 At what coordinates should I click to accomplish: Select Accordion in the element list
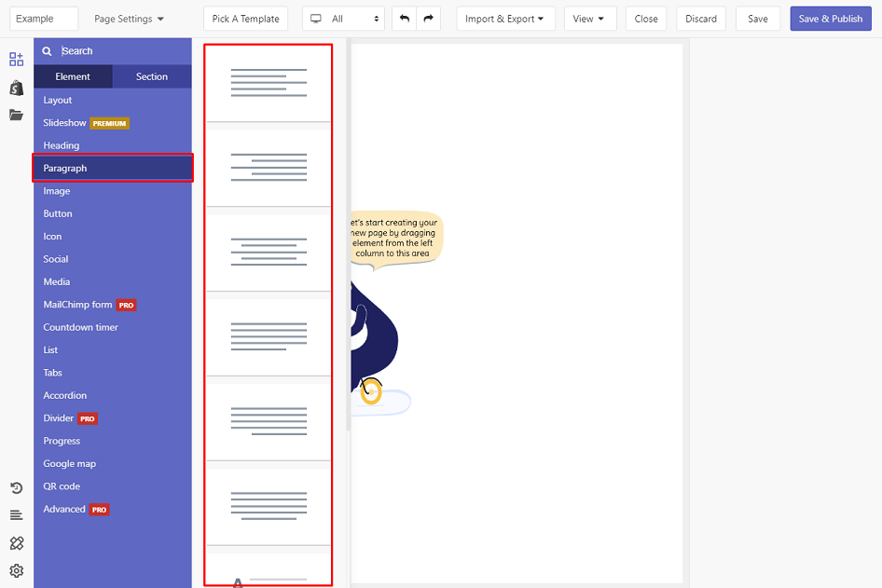pyautogui.click(x=113, y=396)
